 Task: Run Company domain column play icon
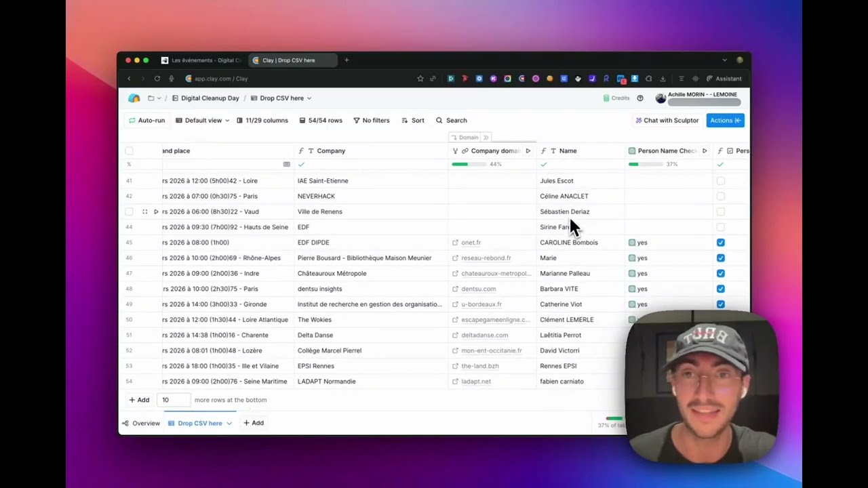pyautogui.click(x=528, y=151)
